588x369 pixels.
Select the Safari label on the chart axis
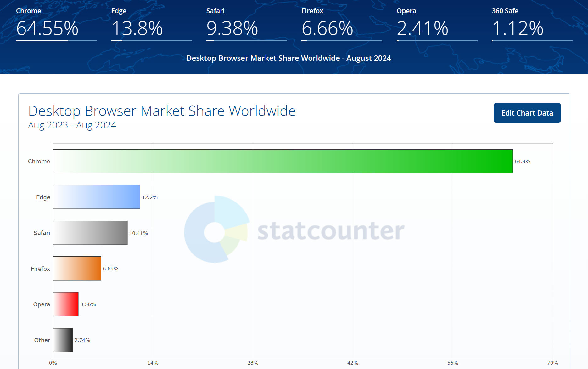coord(42,233)
